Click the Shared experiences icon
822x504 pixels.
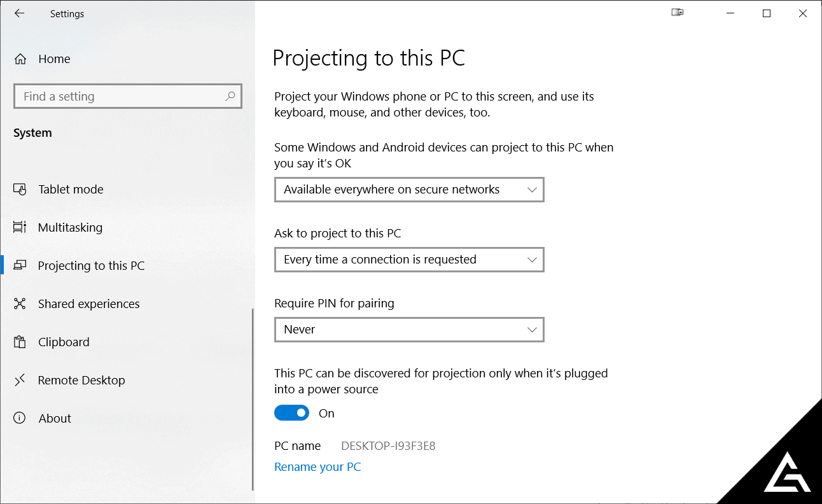point(20,304)
